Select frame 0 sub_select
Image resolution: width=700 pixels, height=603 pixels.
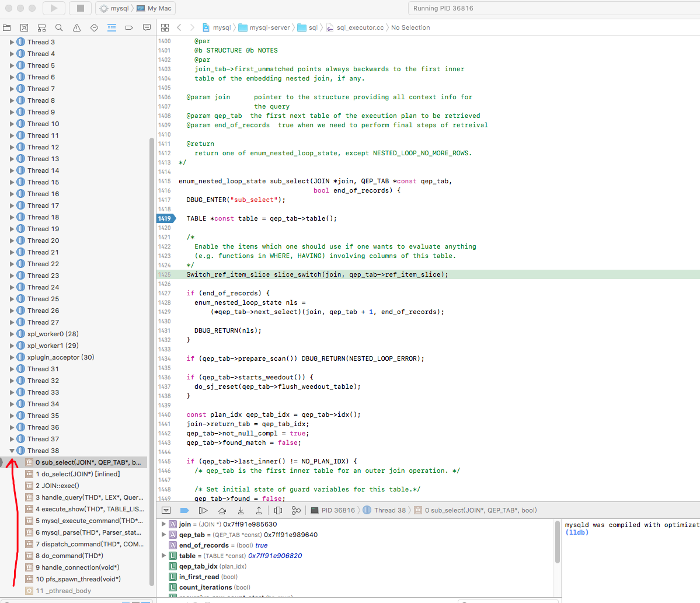(83, 462)
